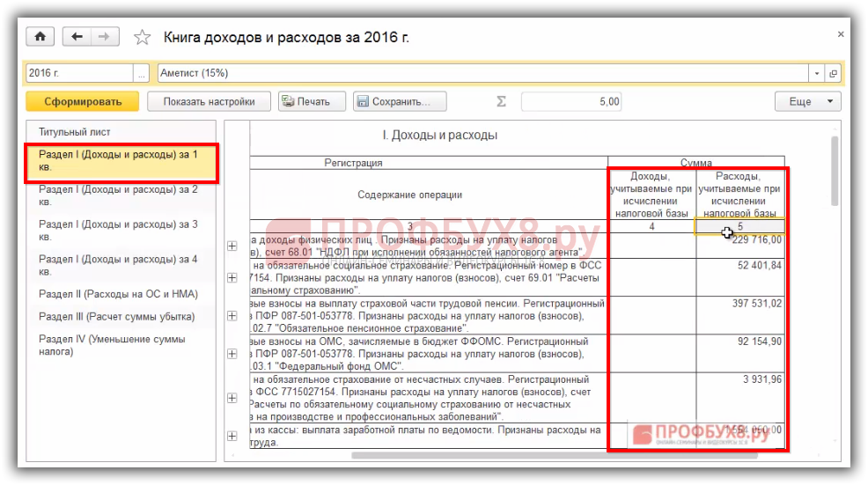Click the sigma sum icon
The height and width of the screenshot is (485, 868).
point(502,101)
